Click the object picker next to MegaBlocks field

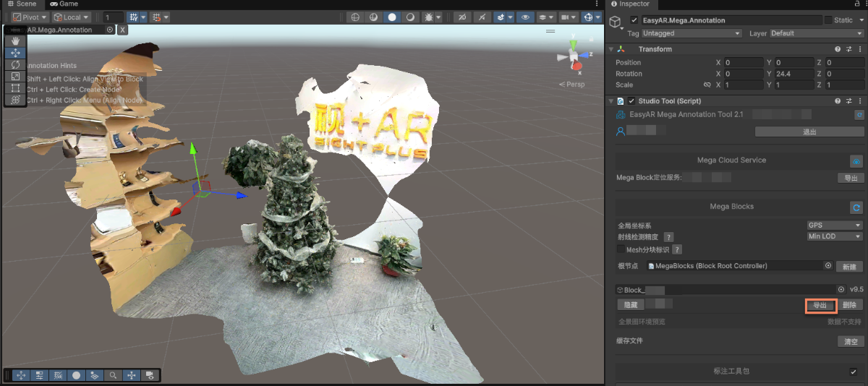828,266
